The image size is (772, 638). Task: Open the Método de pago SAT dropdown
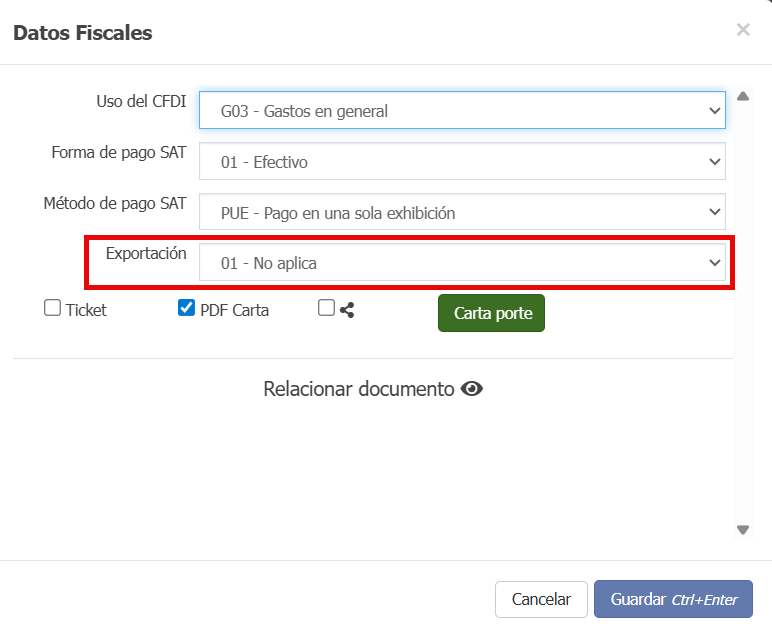coord(462,212)
